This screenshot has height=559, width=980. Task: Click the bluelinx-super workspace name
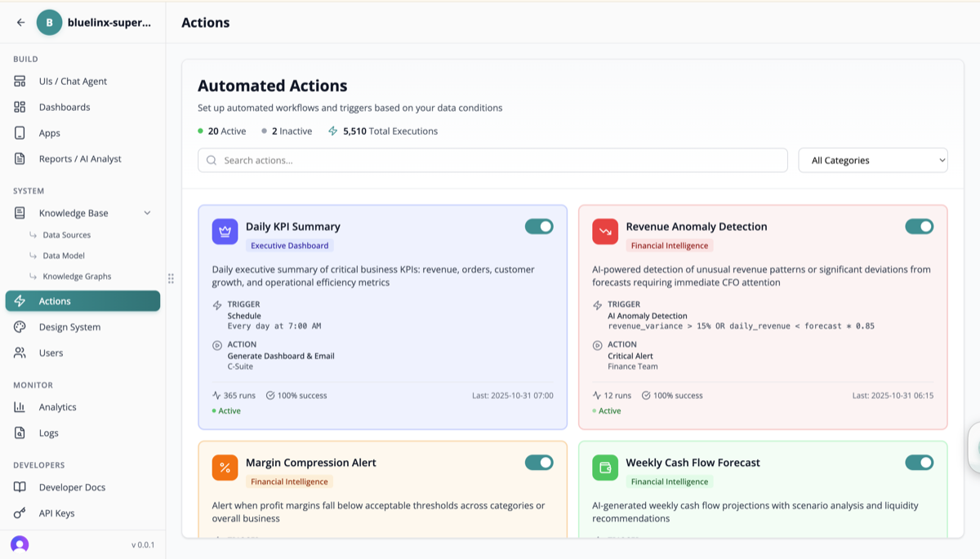coord(109,23)
